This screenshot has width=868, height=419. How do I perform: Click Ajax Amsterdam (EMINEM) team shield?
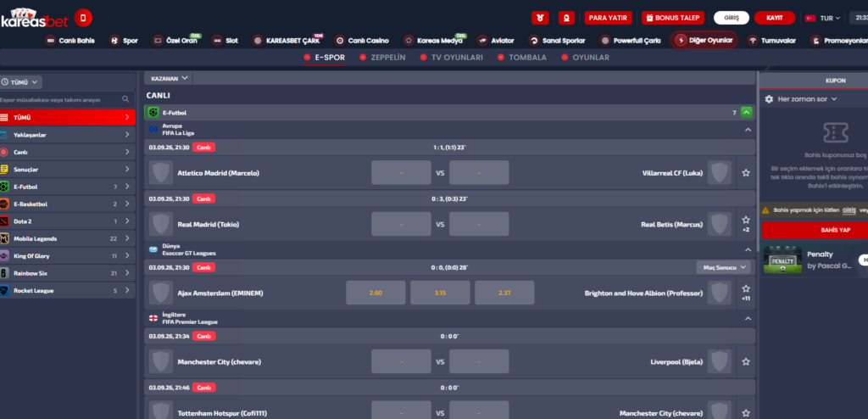160,293
